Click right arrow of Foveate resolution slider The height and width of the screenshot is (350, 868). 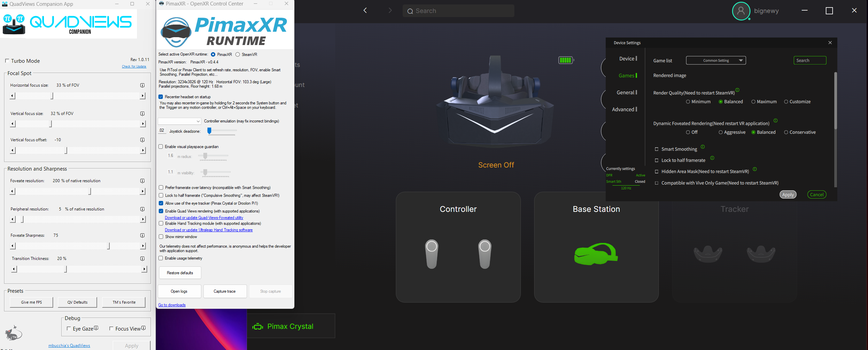click(x=143, y=191)
